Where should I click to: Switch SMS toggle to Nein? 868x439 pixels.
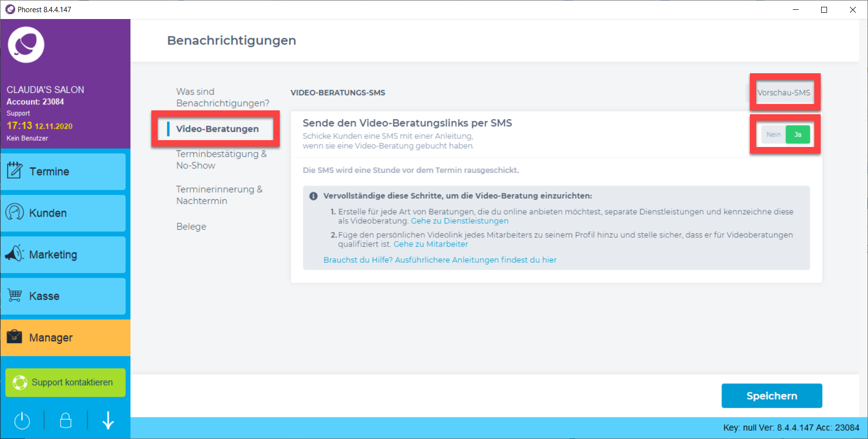tap(773, 135)
